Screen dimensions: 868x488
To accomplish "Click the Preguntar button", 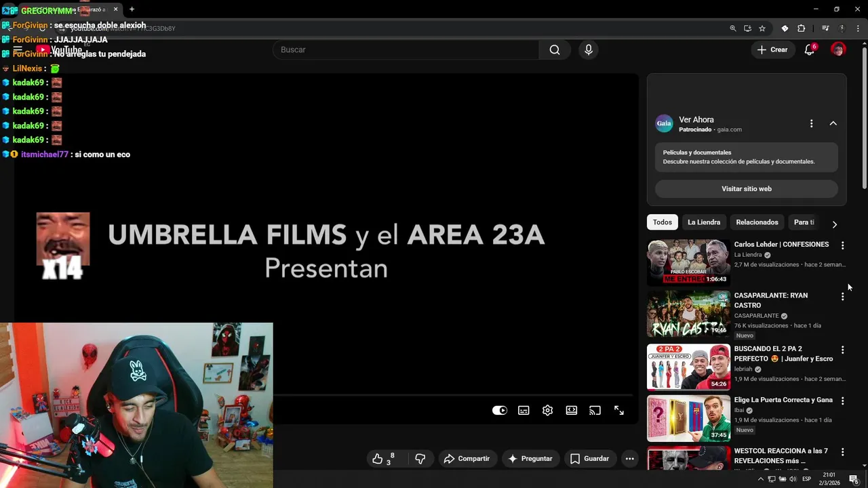I will pos(530,459).
